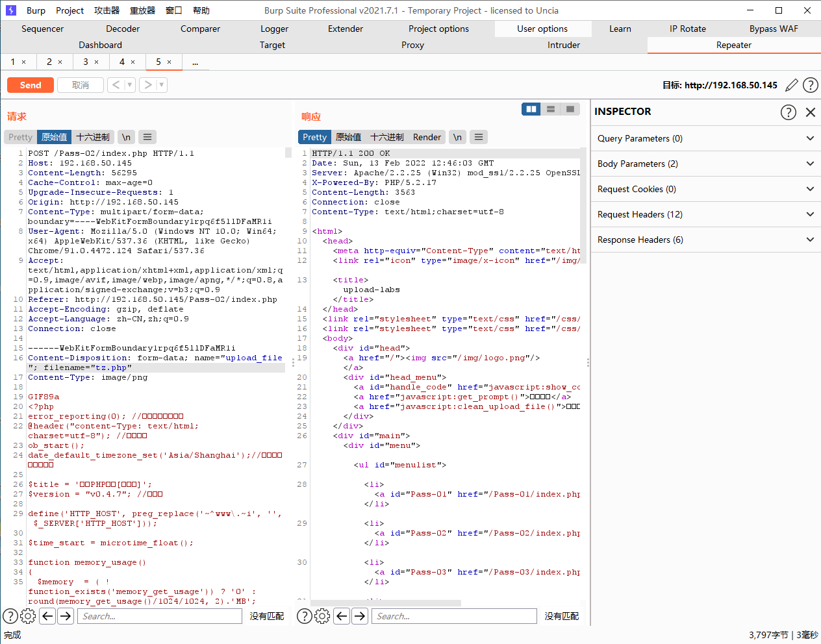Switch request view to 十六进制
This screenshot has height=644, width=821.
[x=93, y=137]
